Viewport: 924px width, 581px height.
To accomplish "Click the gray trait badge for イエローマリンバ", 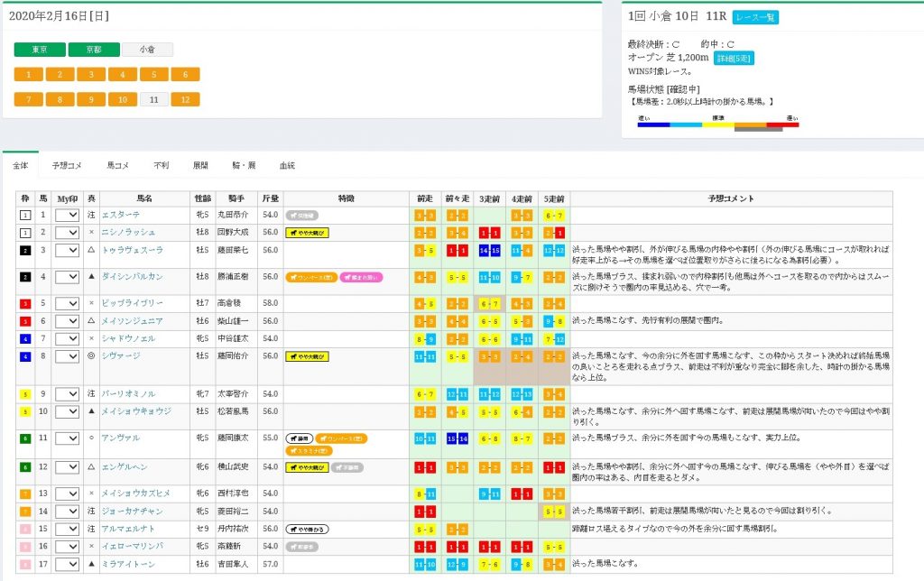I will (303, 546).
